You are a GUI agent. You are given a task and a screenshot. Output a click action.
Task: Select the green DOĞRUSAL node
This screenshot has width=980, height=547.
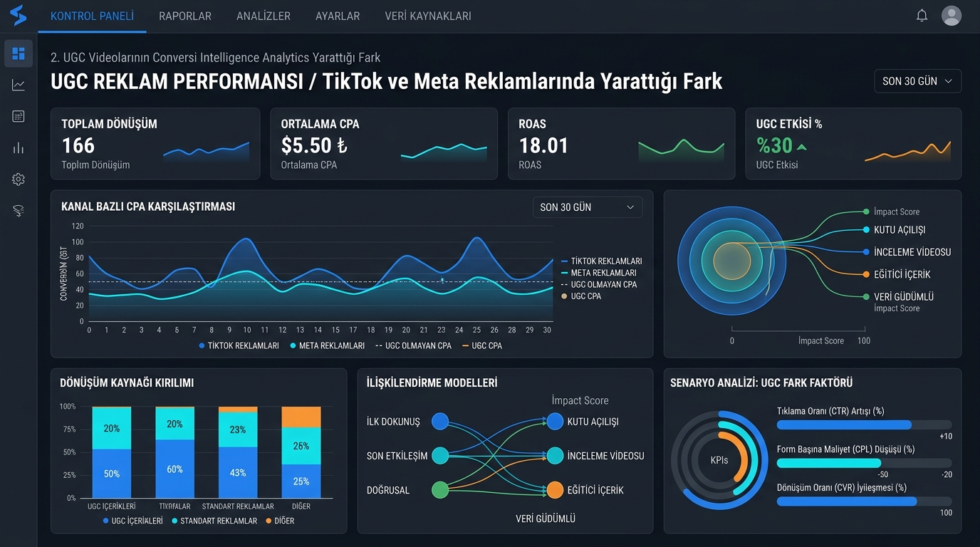click(x=440, y=490)
